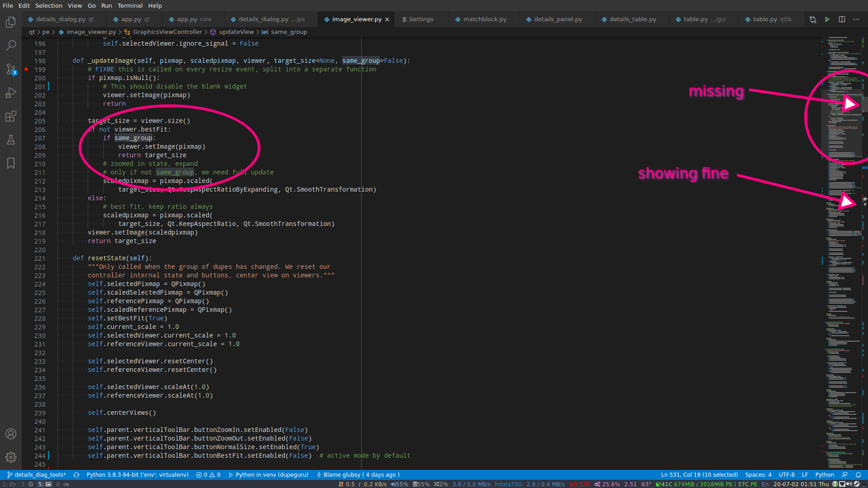The width and height of the screenshot is (868, 488).
Task: Open the Testing flask view
Action: [x=11, y=140]
